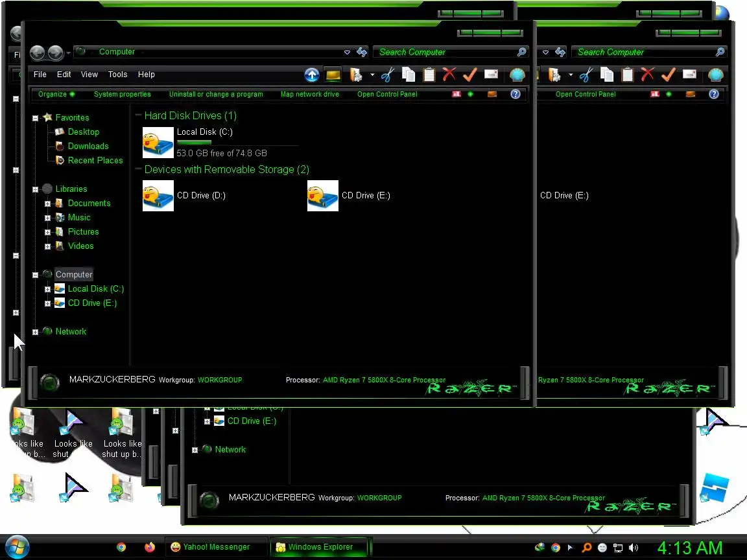Change the view with the red views icon
The width and height of the screenshot is (747, 560).
click(x=456, y=94)
